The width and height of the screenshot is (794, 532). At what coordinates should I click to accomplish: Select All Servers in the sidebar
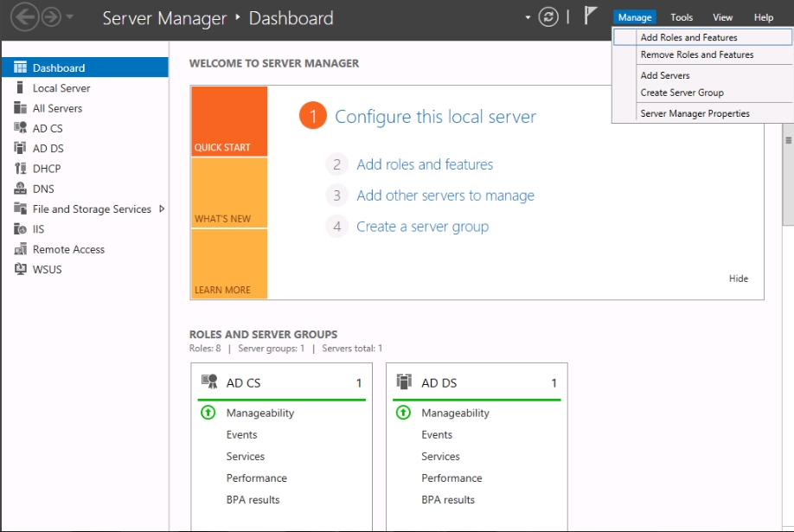57,108
